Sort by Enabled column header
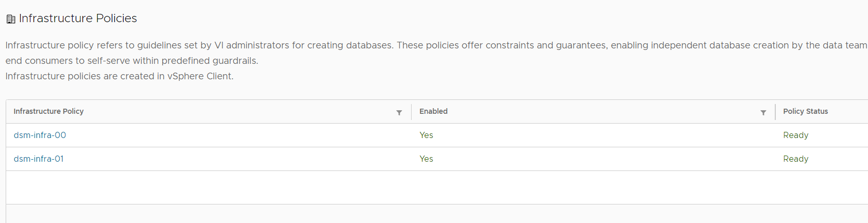Image resolution: width=868 pixels, height=223 pixels. [x=433, y=111]
